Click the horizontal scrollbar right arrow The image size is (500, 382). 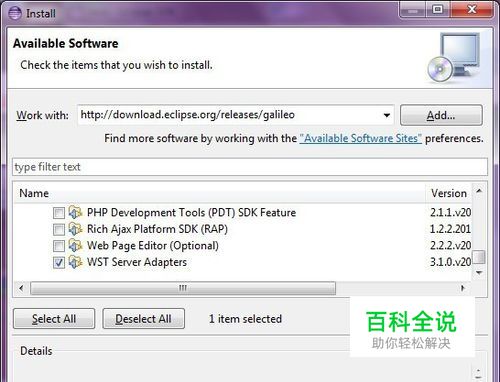[x=463, y=288]
